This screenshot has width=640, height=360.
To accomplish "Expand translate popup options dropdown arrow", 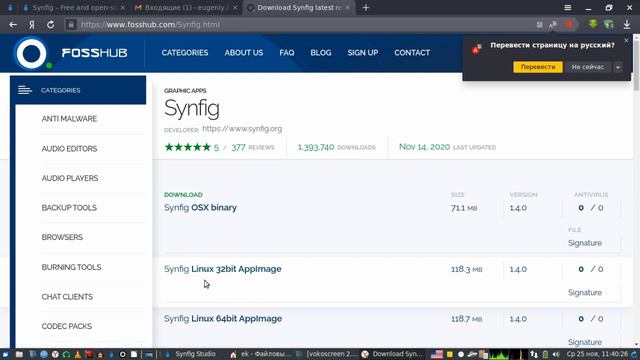I will [618, 67].
